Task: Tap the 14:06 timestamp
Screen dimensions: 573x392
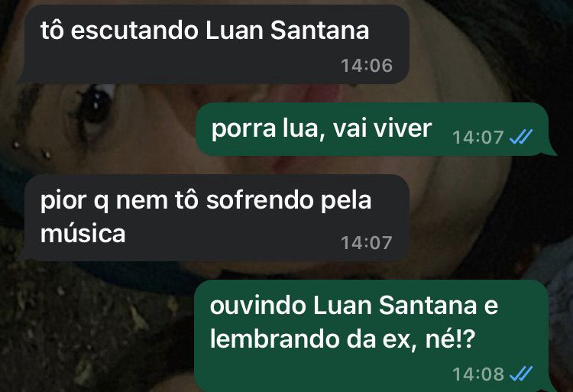Action: pyautogui.click(x=367, y=66)
